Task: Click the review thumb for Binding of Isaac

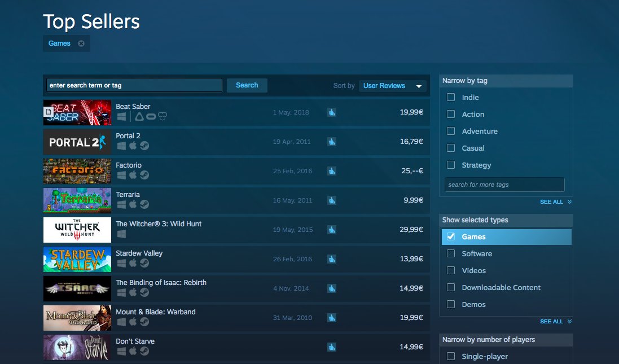Action: (332, 288)
